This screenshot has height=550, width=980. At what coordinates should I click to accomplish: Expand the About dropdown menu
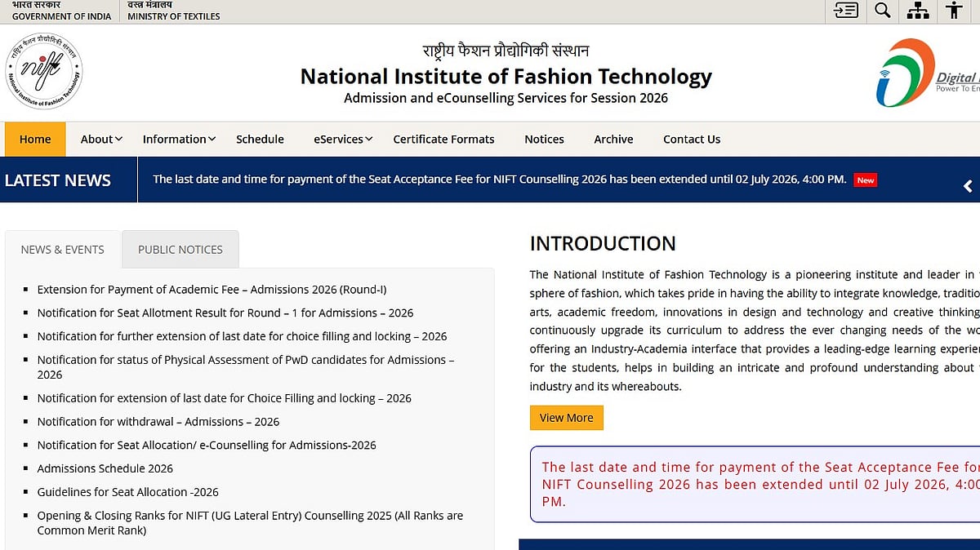pos(101,139)
